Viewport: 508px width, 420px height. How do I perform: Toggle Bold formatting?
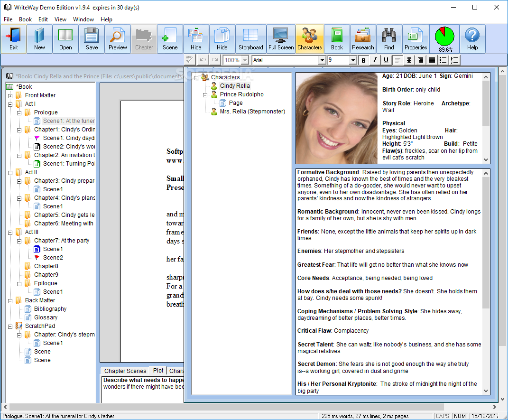(x=363, y=60)
